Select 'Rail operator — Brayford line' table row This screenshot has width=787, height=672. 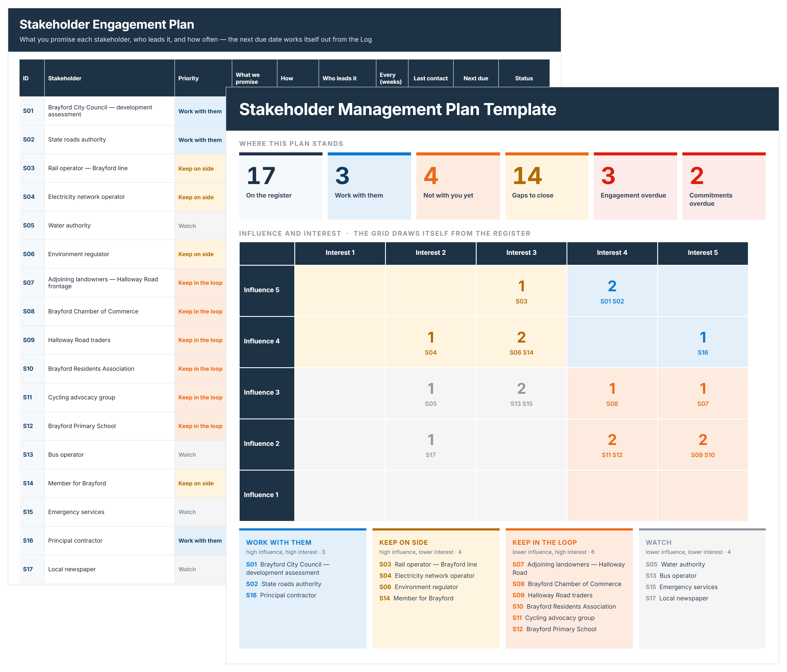pyautogui.click(x=123, y=168)
